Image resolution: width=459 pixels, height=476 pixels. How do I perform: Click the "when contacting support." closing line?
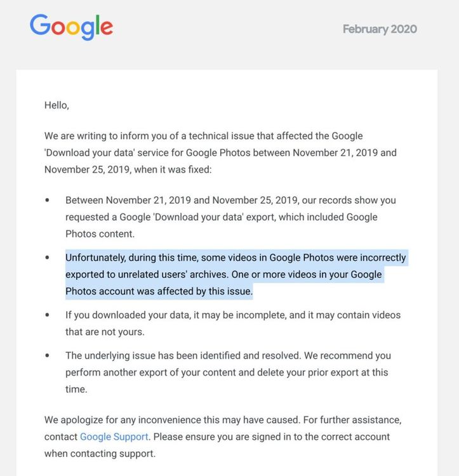[100, 454]
